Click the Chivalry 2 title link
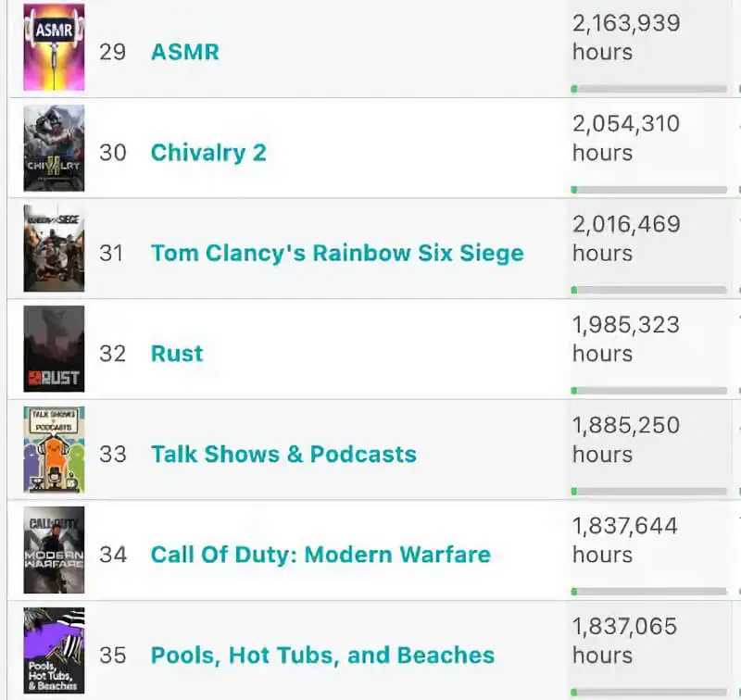The height and width of the screenshot is (700, 741). pos(208,152)
